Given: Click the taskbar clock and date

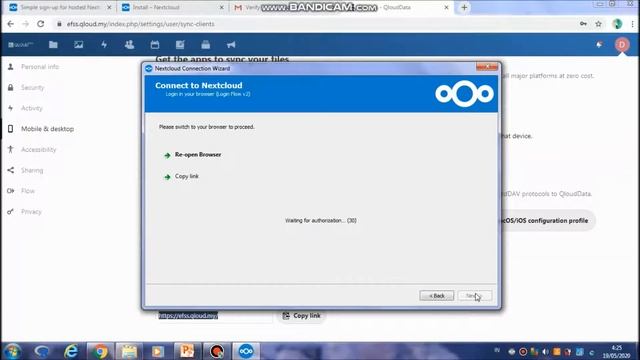Looking at the screenshot, I should (x=617, y=351).
